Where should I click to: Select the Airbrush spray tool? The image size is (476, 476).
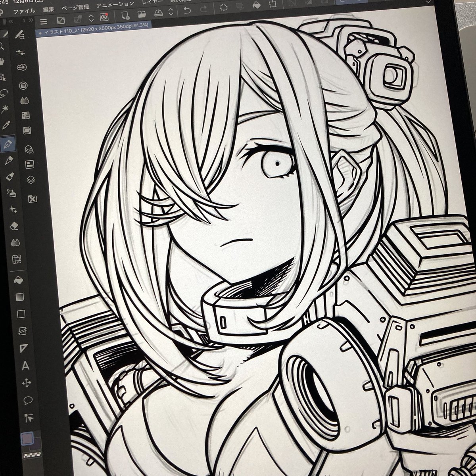click(x=11, y=193)
